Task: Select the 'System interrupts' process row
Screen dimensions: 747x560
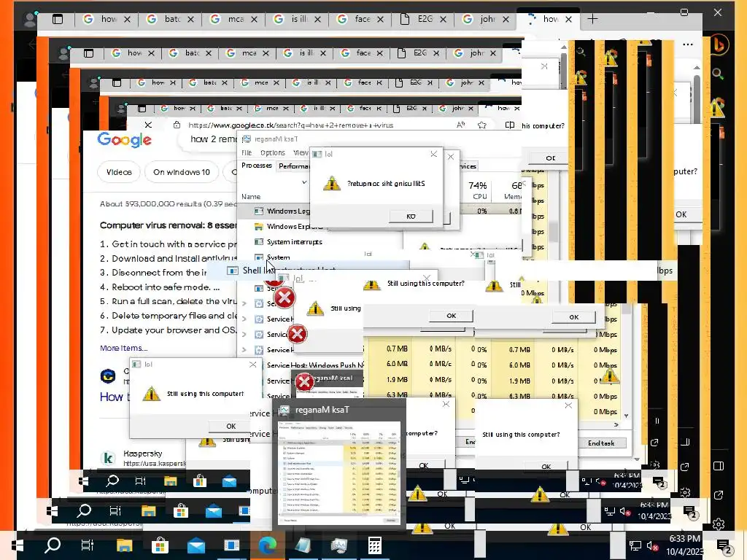Action: pos(294,242)
